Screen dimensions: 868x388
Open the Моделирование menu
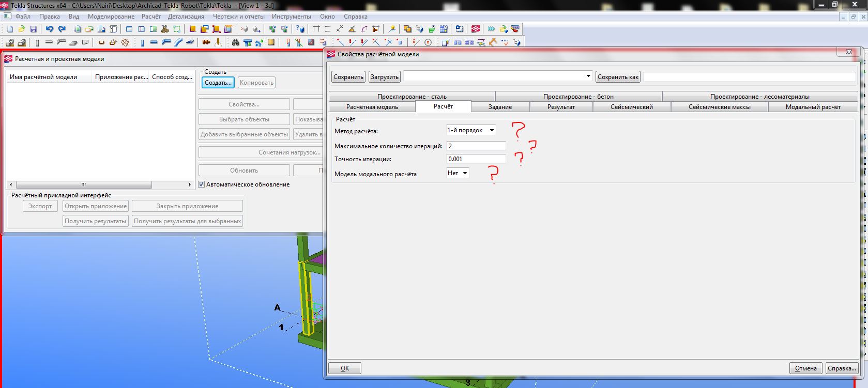pyautogui.click(x=111, y=17)
